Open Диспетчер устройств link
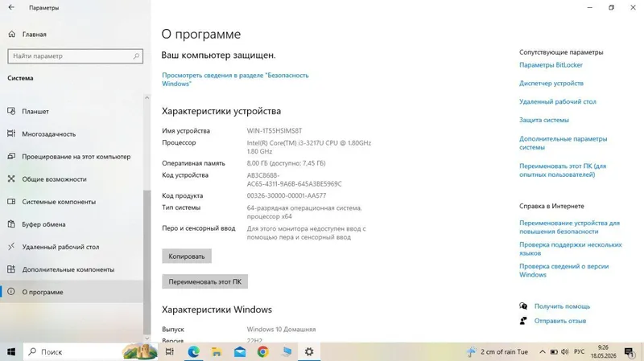This screenshot has height=361, width=644. 551,84
